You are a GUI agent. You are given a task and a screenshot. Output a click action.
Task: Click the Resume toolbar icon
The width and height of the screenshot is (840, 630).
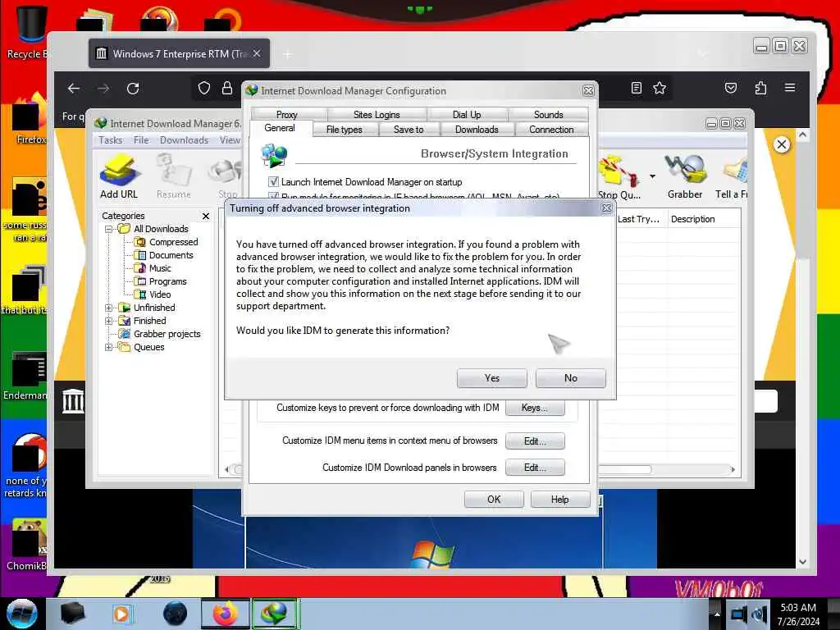(174, 177)
